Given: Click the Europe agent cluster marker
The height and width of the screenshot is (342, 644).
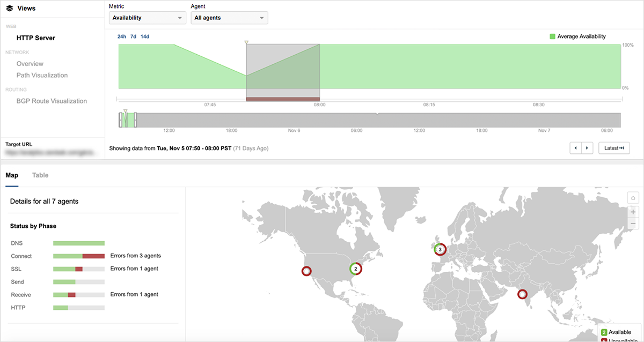Looking at the screenshot, I should [x=440, y=249].
